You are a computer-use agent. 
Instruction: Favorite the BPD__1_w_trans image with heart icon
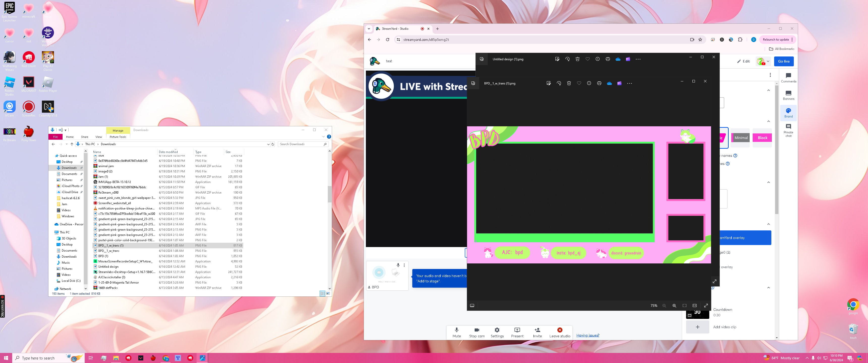click(579, 83)
